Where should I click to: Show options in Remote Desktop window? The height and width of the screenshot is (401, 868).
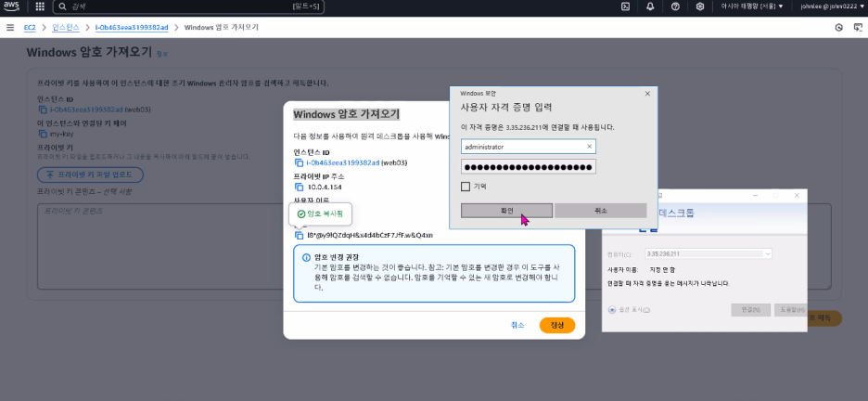click(629, 310)
